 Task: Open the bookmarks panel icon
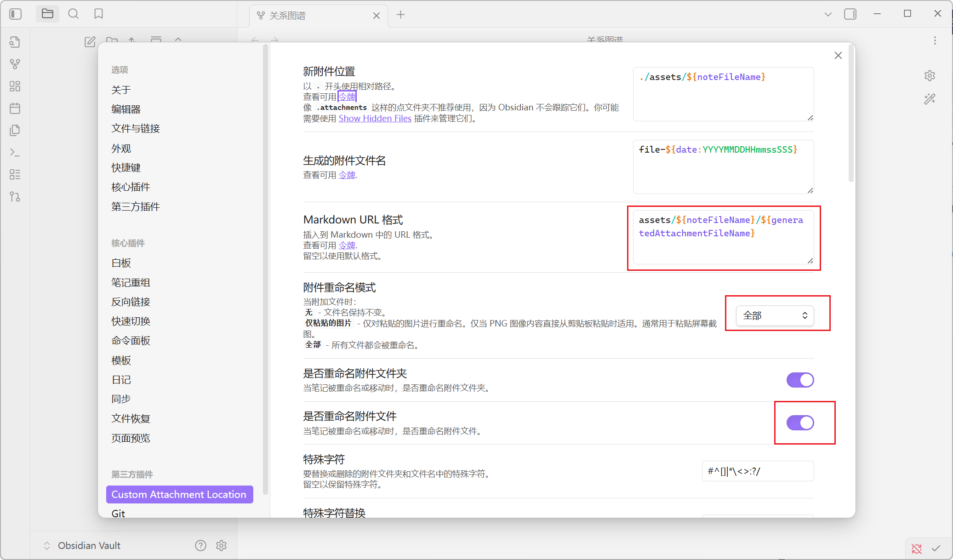coord(98,14)
